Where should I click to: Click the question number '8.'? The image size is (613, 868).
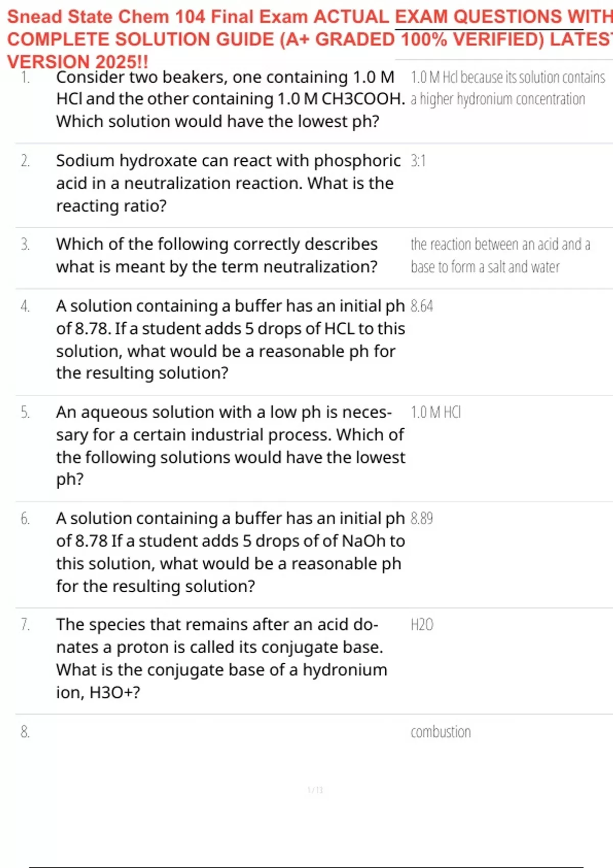pos(25,732)
